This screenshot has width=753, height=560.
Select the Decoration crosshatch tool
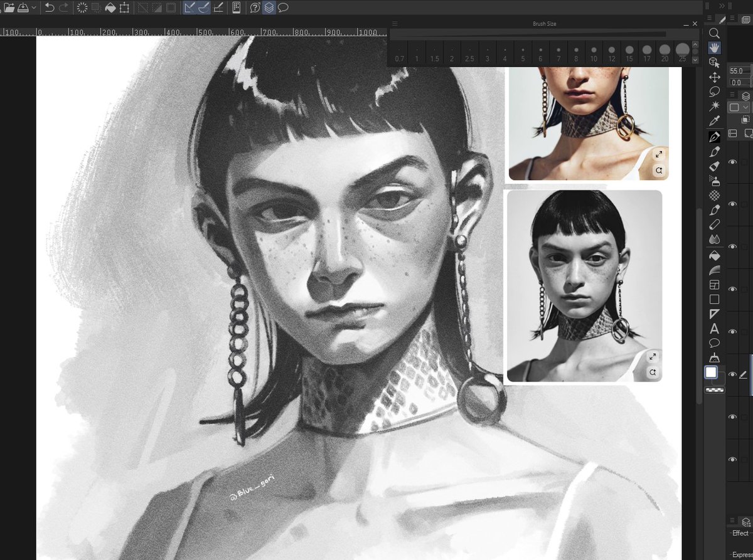tap(714, 195)
